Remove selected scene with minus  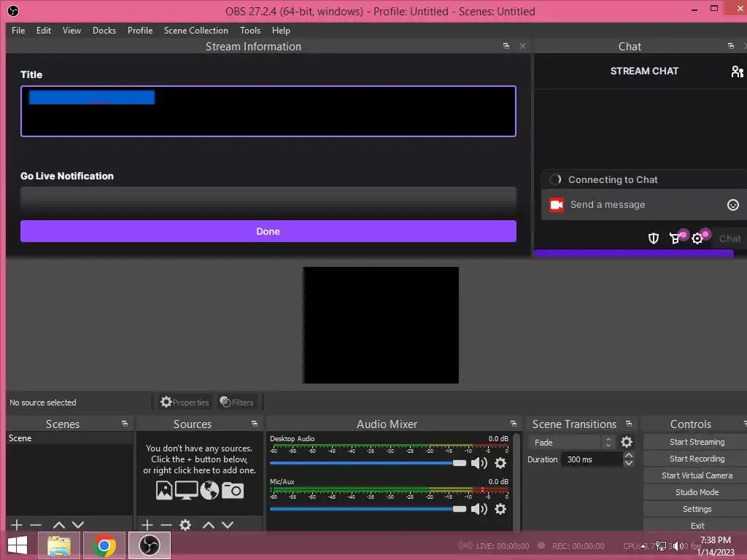[36, 525]
